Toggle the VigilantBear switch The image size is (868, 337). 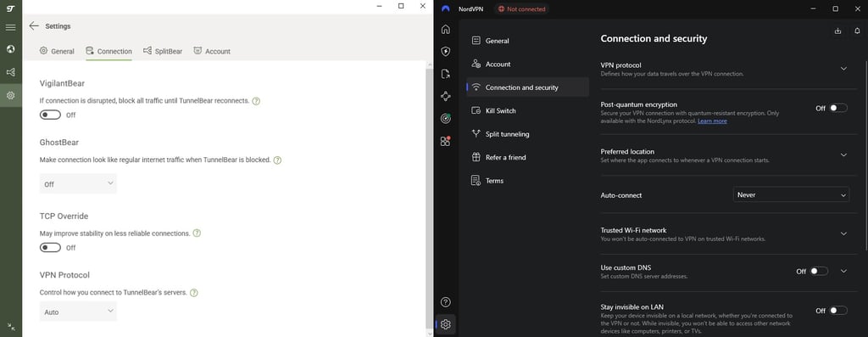(x=50, y=115)
